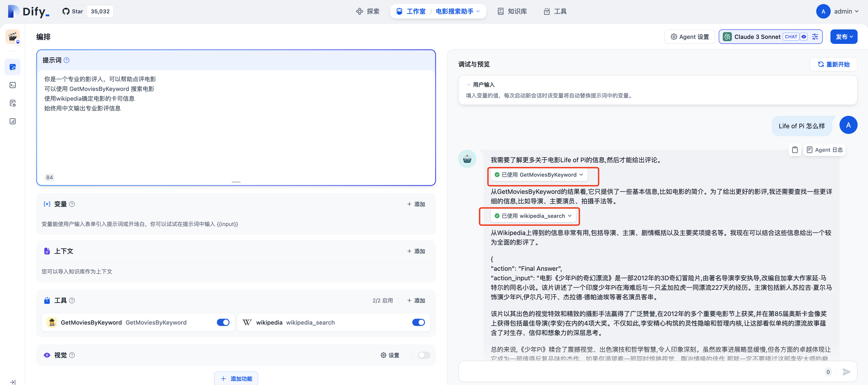This screenshot has height=385, width=868.
Task: Open the Agent 设置 button
Action: 689,37
